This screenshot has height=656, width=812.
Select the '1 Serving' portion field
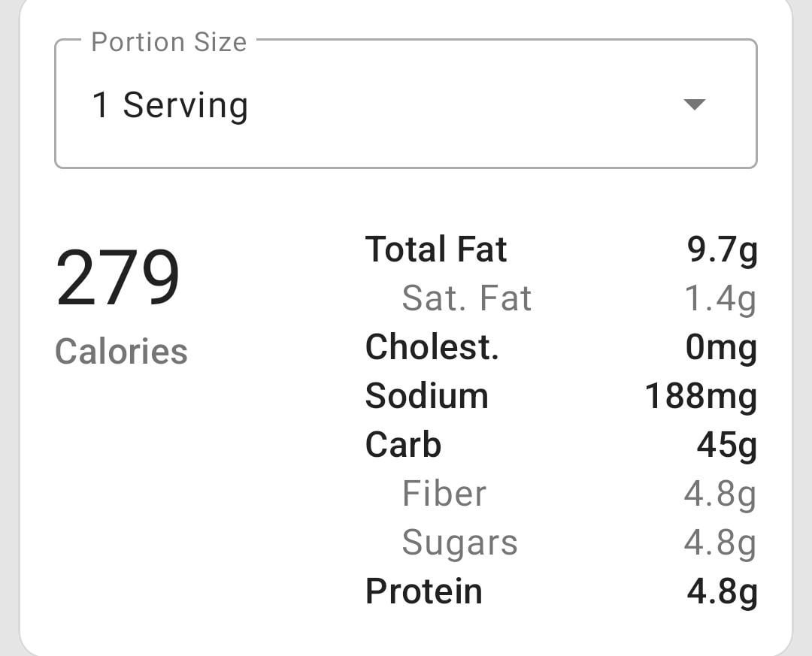tap(170, 105)
